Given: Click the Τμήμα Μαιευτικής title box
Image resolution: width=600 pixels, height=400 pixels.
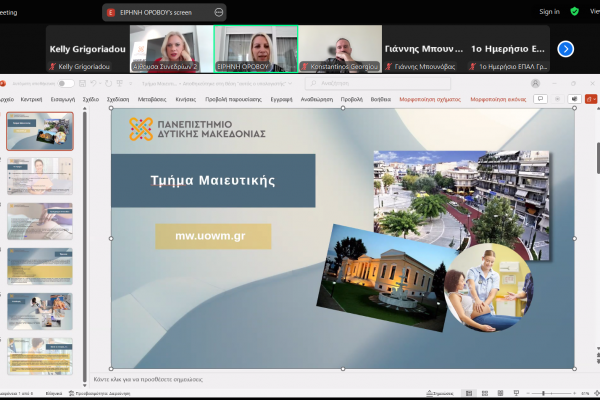Looking at the screenshot, I should pyautogui.click(x=213, y=181).
